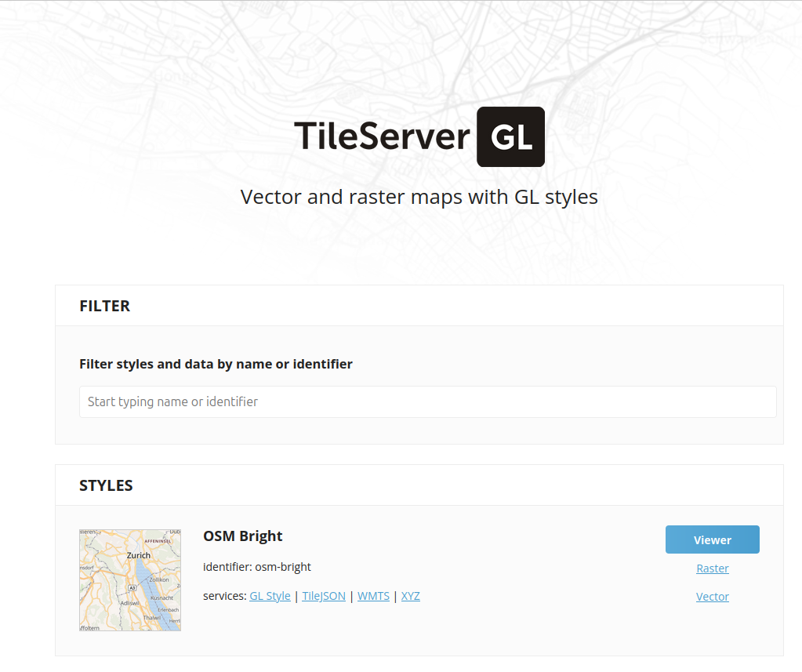Open the XYZ service link
The width and height of the screenshot is (802, 672).
[x=410, y=595]
